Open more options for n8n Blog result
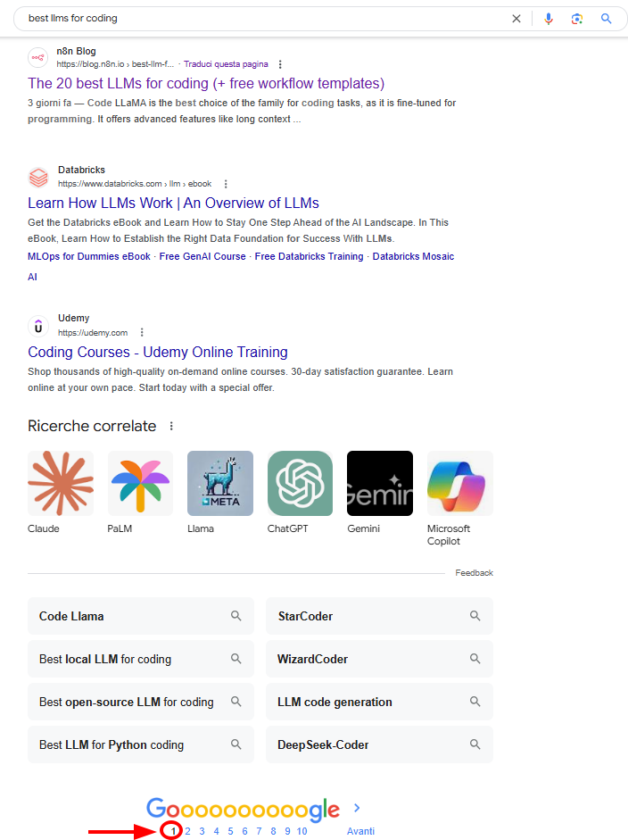 [280, 64]
